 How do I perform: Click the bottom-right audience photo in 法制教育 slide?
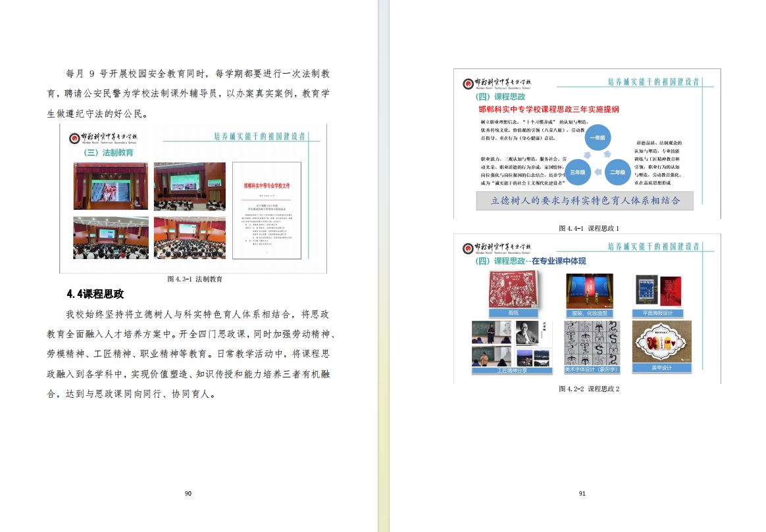coord(190,237)
